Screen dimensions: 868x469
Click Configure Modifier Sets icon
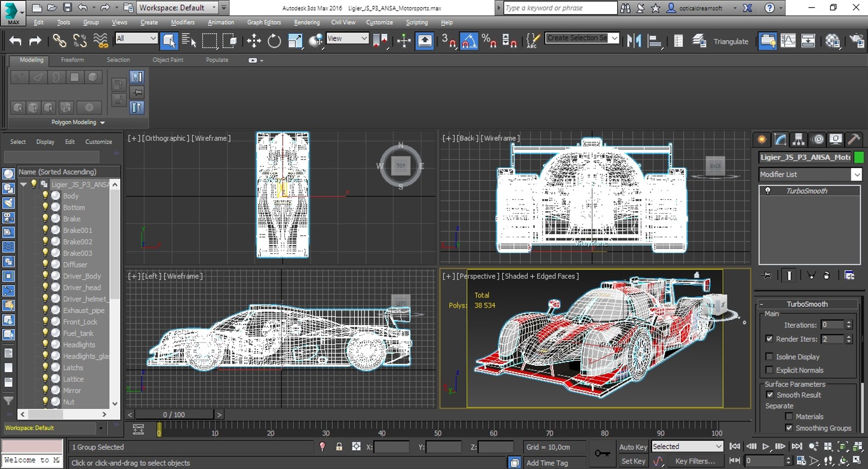click(849, 275)
